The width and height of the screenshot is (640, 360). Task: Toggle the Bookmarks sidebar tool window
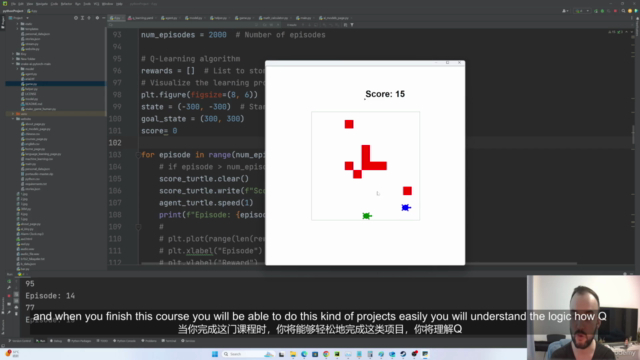click(x=2, y=305)
